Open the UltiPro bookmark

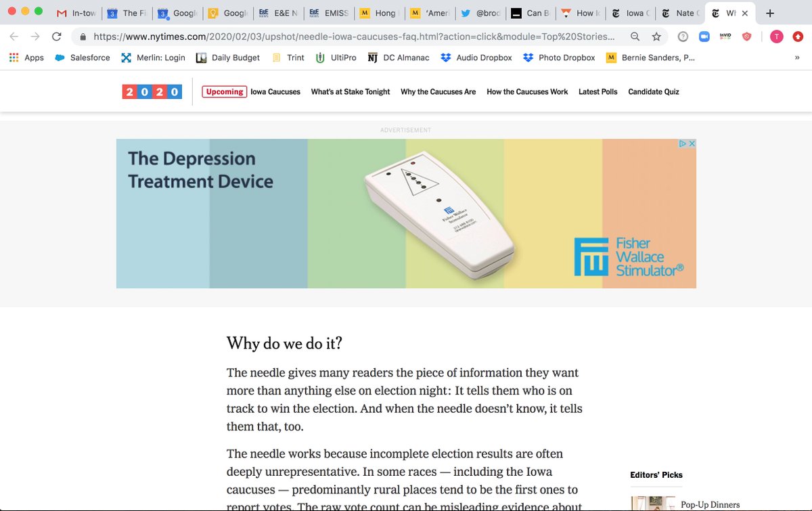(x=336, y=58)
